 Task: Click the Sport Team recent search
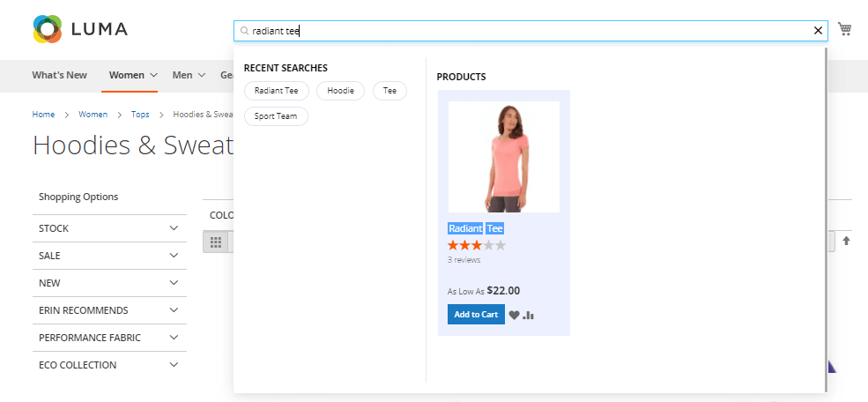(x=276, y=116)
